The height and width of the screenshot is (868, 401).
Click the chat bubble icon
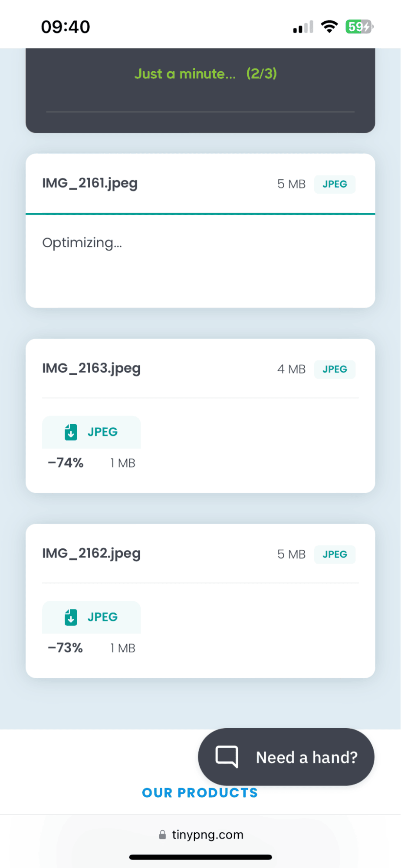(x=227, y=757)
